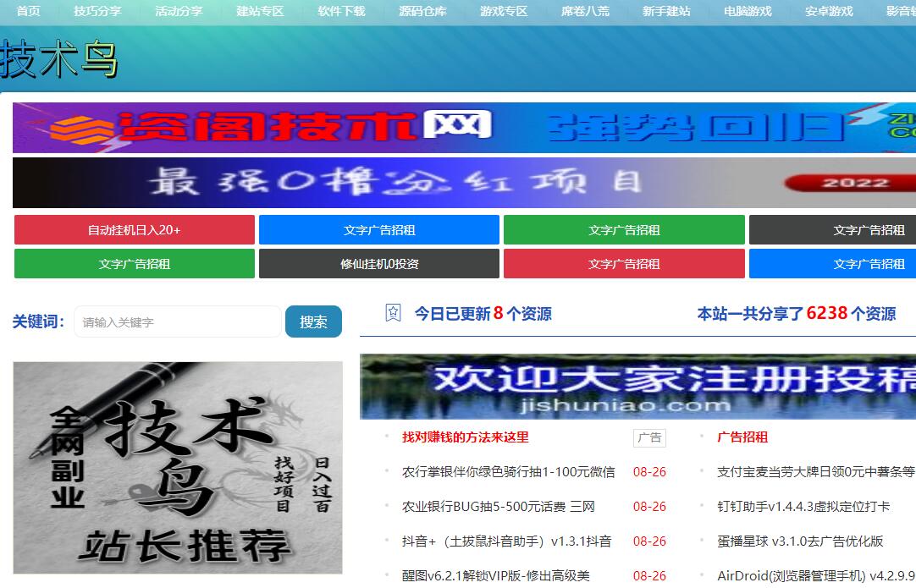The width and height of the screenshot is (916, 588).
Task: Click the 站长推荐 calligraphy image
Action: coord(178,468)
